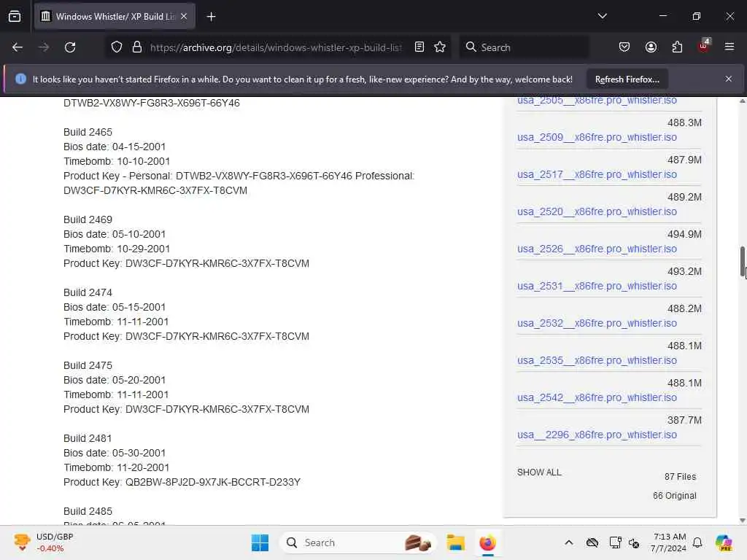Screen dimensions: 747x560
Task: Open Windows Start menu
Action: 260,542
